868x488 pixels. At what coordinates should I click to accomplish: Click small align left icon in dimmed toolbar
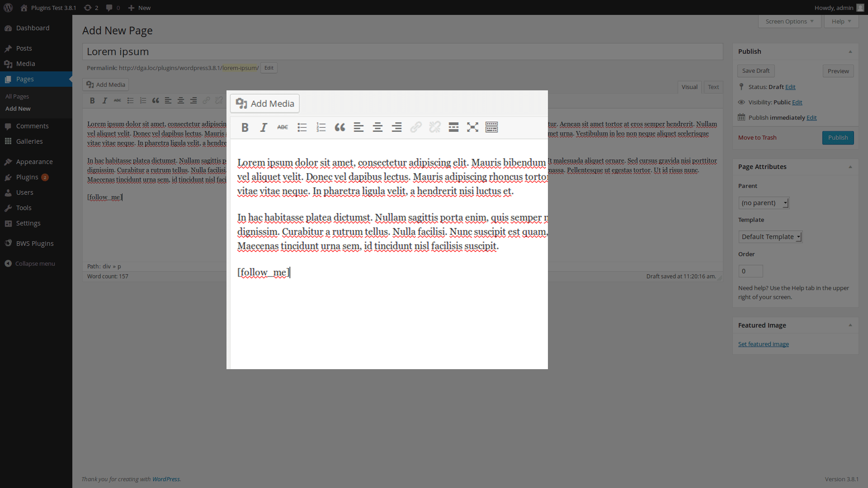168,101
